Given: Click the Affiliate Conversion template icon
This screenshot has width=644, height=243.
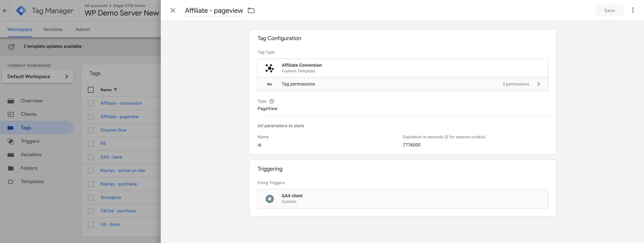Looking at the screenshot, I should coord(270,68).
